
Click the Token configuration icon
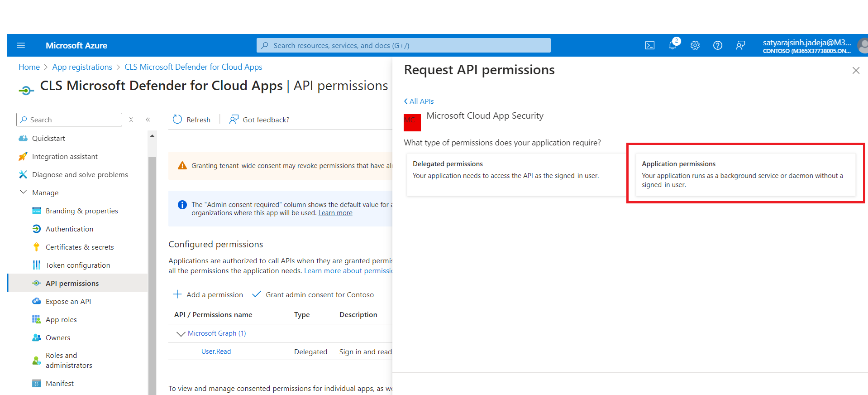[x=37, y=265]
